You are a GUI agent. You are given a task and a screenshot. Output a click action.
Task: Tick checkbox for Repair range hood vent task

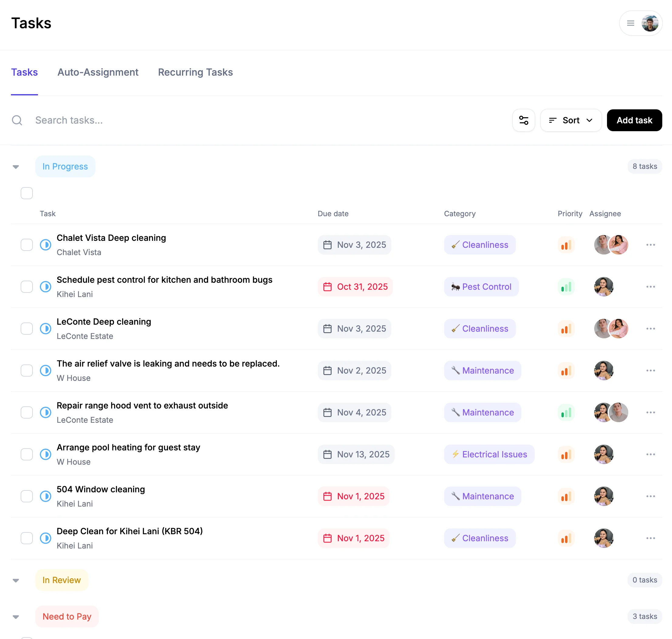(26, 412)
